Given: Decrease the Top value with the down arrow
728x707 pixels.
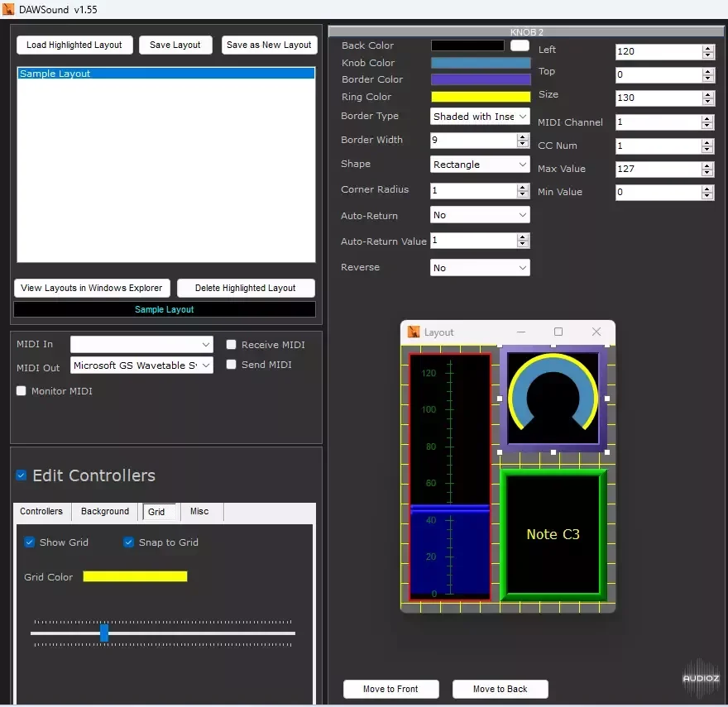Looking at the screenshot, I should (x=708, y=78).
